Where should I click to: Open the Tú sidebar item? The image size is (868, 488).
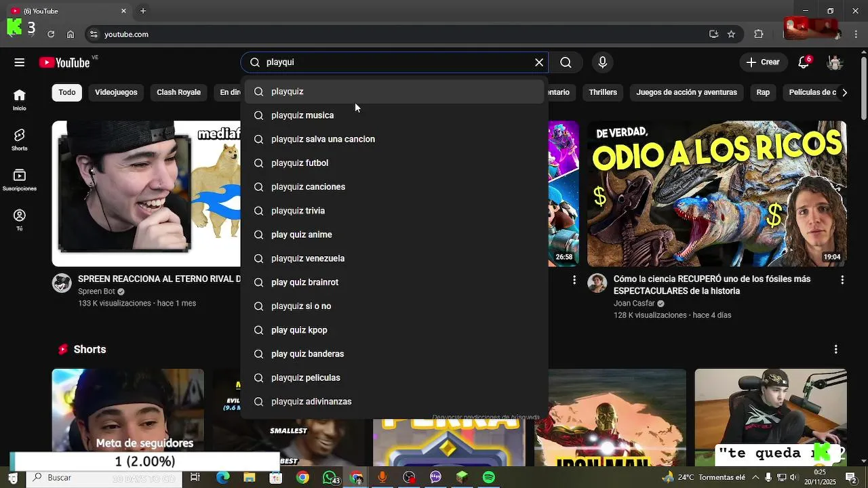click(20, 220)
